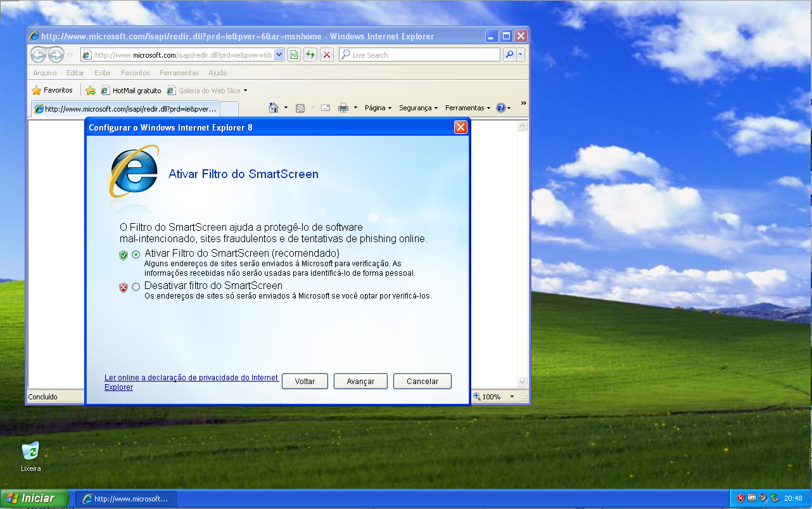The image size is (812, 509).
Task: Click the Compatibility View icon
Action: point(294,55)
